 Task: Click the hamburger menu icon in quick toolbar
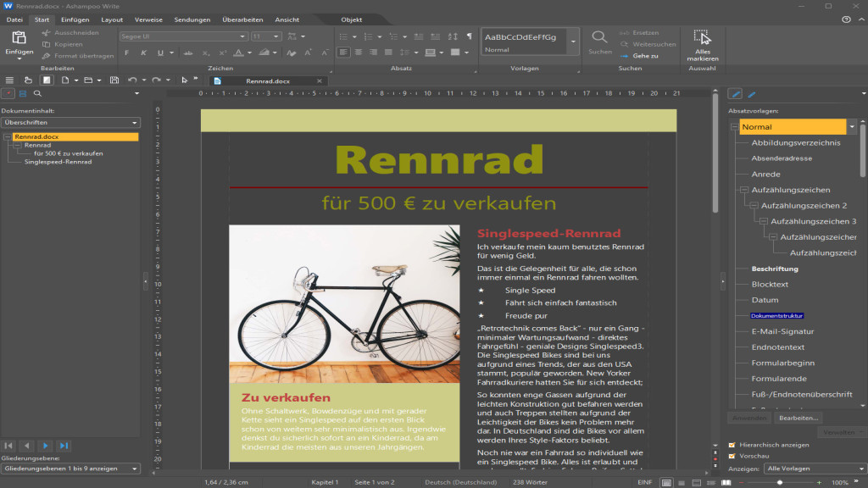8,80
